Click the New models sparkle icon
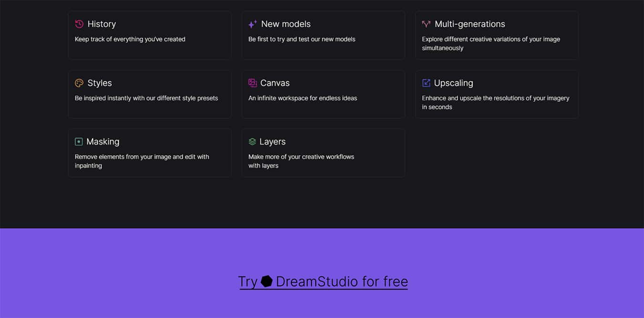Screen dimensions: 644x318 [252, 24]
